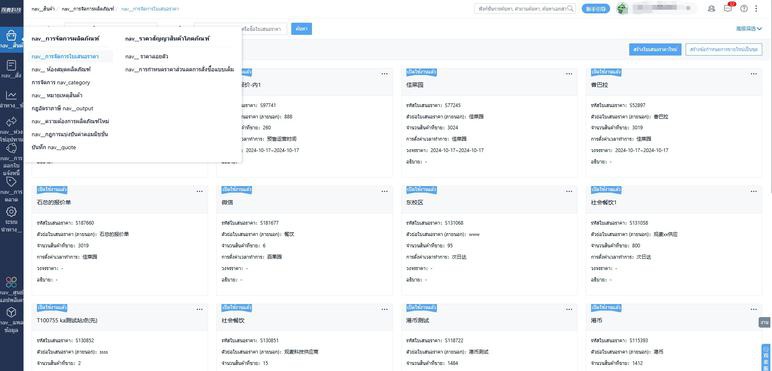This screenshot has width=772, height=371.
Task: Click the blue create new quotation button
Action: pyautogui.click(x=655, y=49)
